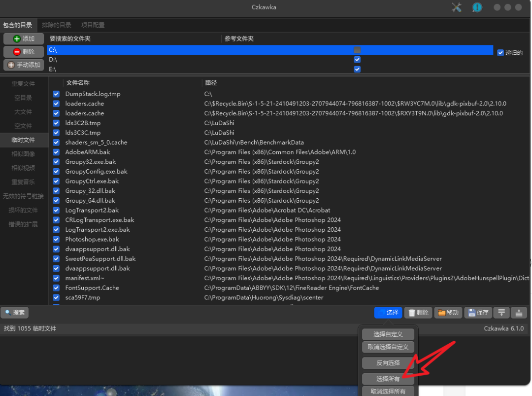Select the C:\ directory row
Image resolution: width=532 pixels, height=396 pixels.
pos(270,50)
